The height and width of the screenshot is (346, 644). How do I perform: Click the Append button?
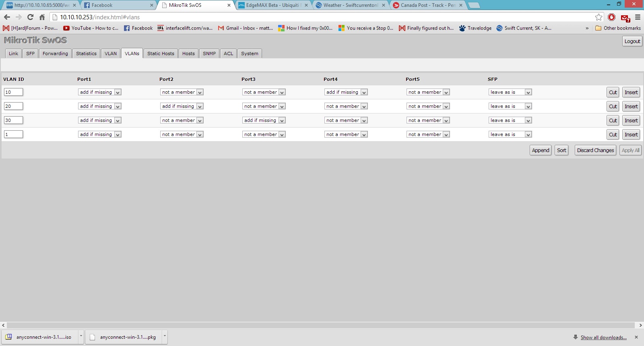(541, 150)
